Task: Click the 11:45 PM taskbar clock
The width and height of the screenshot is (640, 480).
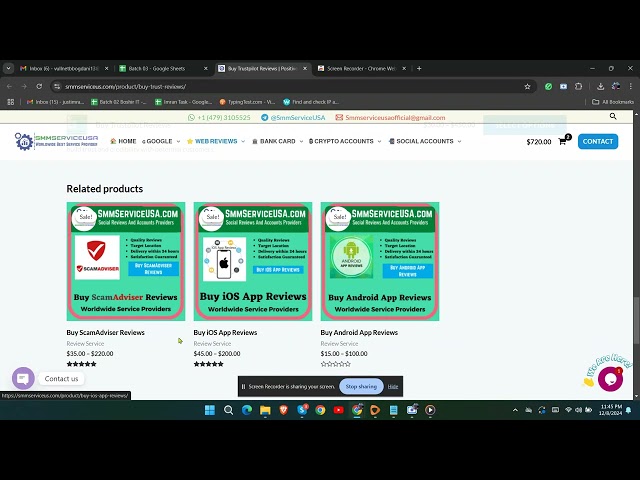Action: click(611, 410)
